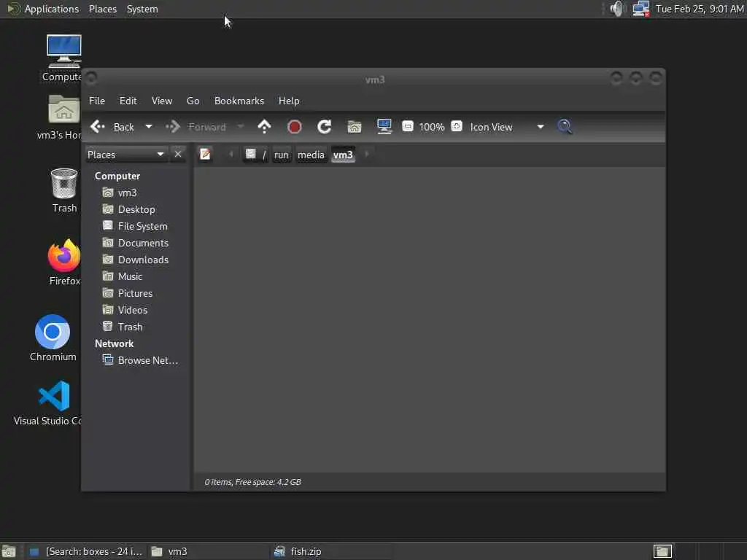The image size is (747, 560).
Task: Open the Help menu
Action: (289, 101)
